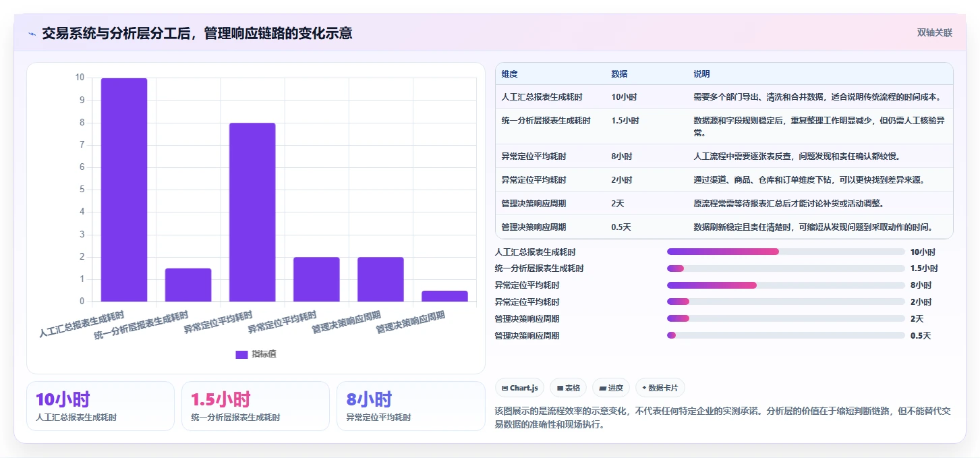Select the chart bar with value 10

click(x=124, y=190)
